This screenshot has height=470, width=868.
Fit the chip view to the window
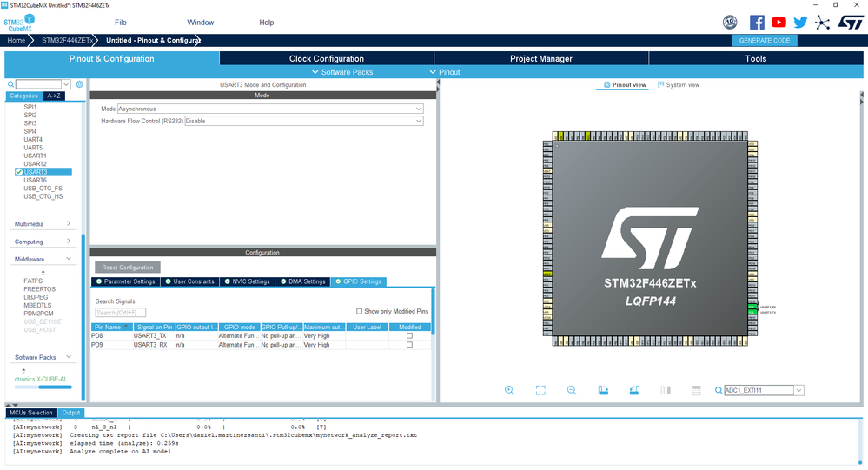pyautogui.click(x=540, y=390)
